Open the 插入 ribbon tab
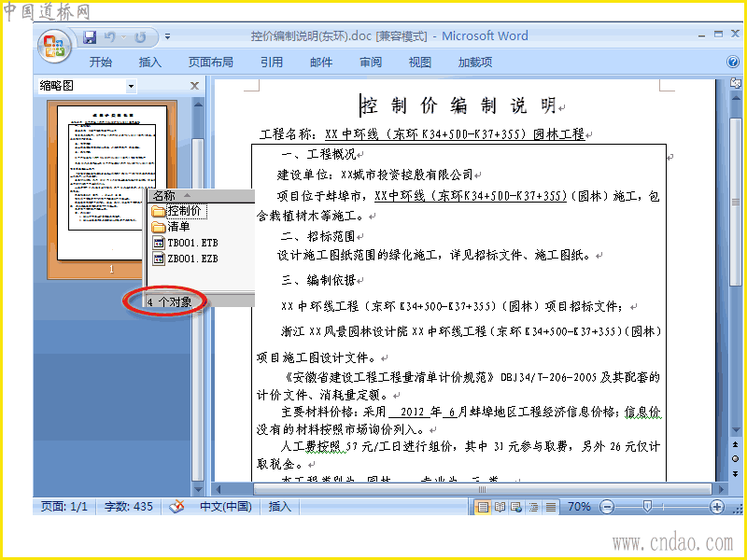The image size is (747, 560). [x=150, y=62]
